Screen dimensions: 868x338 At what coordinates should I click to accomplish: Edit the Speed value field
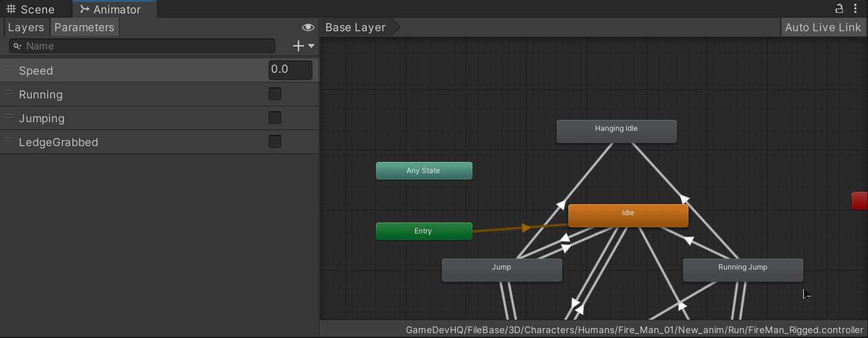coord(290,70)
